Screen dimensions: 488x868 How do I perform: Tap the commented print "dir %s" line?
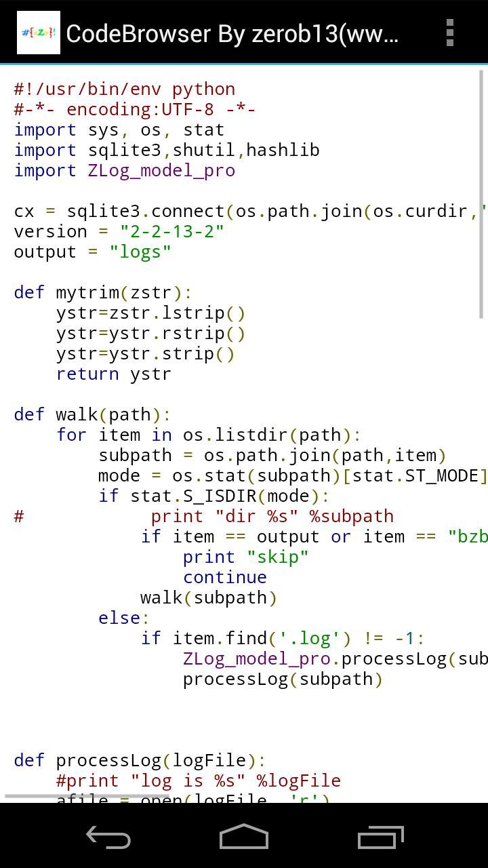[x=271, y=516]
